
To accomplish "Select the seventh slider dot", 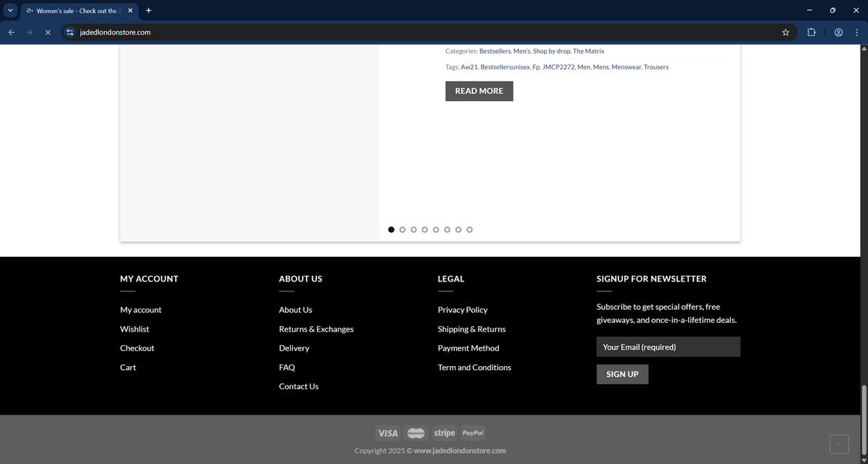I will pos(459,230).
